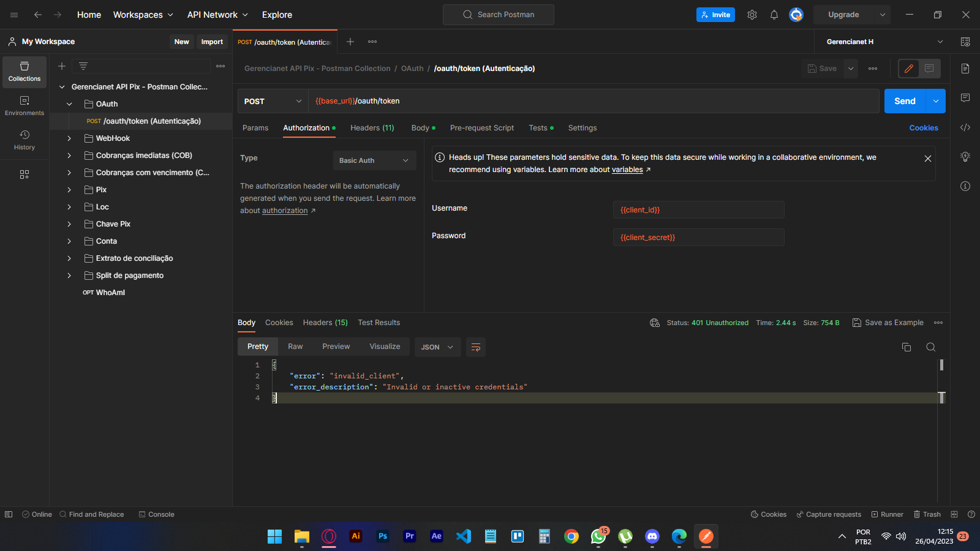
Task: Click Save as Example
Action: click(x=888, y=323)
